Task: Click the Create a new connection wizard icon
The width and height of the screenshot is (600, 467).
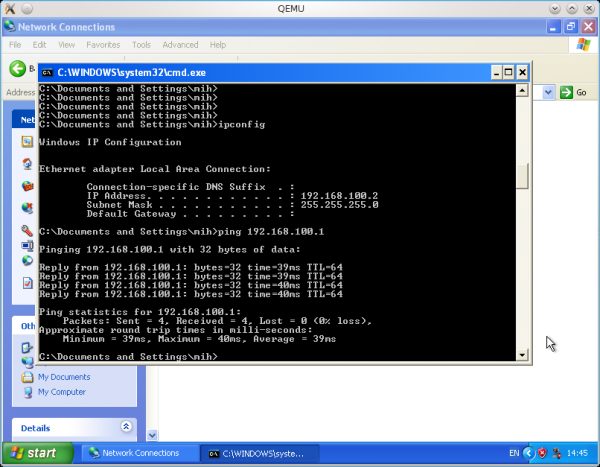Action: tap(27, 142)
